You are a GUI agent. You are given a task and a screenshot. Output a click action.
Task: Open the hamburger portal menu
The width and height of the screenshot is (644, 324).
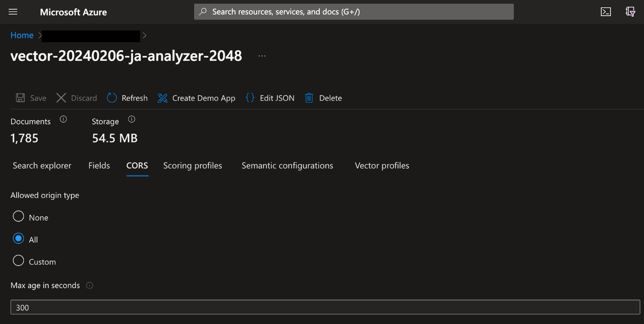coord(13,12)
